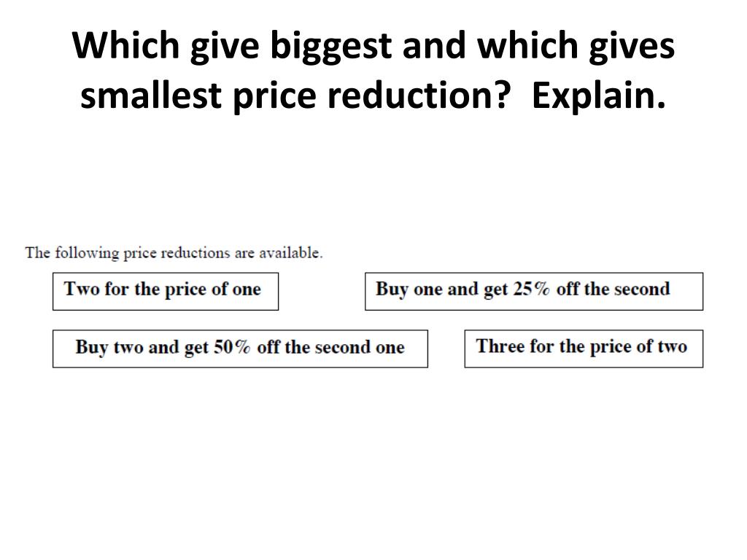Click the word 'reduction' in the title
This screenshot has height=560, width=747.
click(410, 94)
